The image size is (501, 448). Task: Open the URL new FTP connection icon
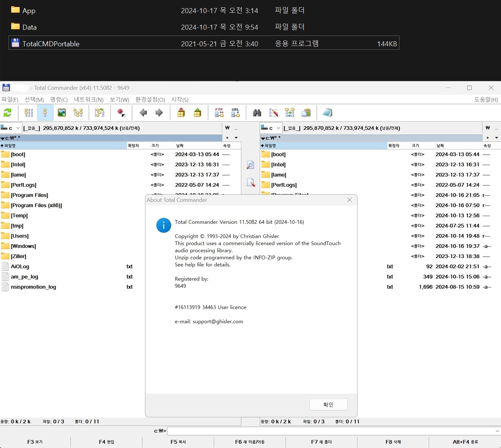pos(235,113)
